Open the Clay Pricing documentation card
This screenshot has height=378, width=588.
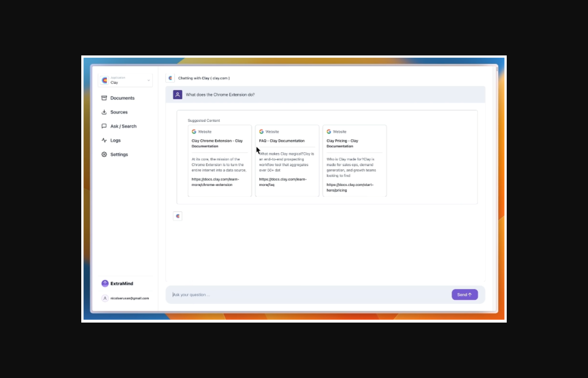[354, 161]
